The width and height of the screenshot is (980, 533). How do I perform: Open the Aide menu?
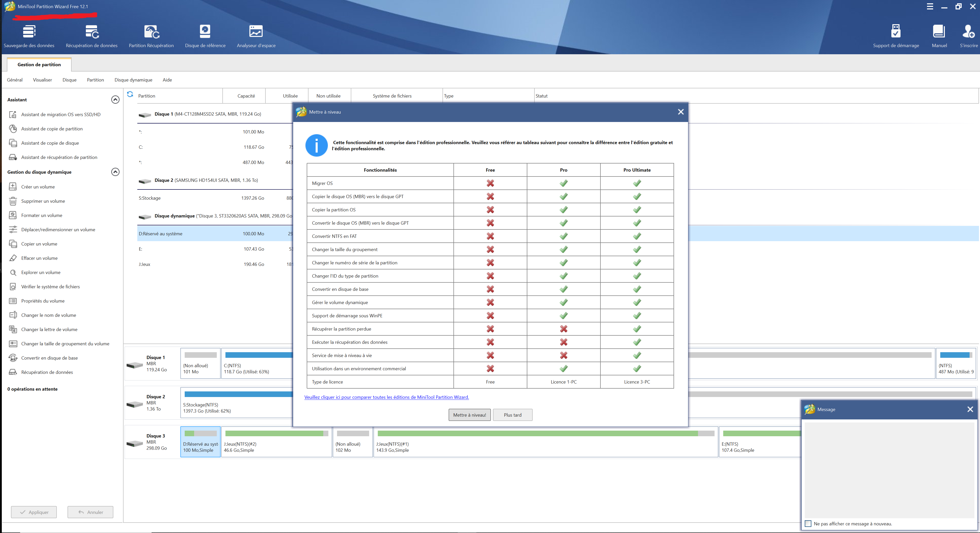167,80
